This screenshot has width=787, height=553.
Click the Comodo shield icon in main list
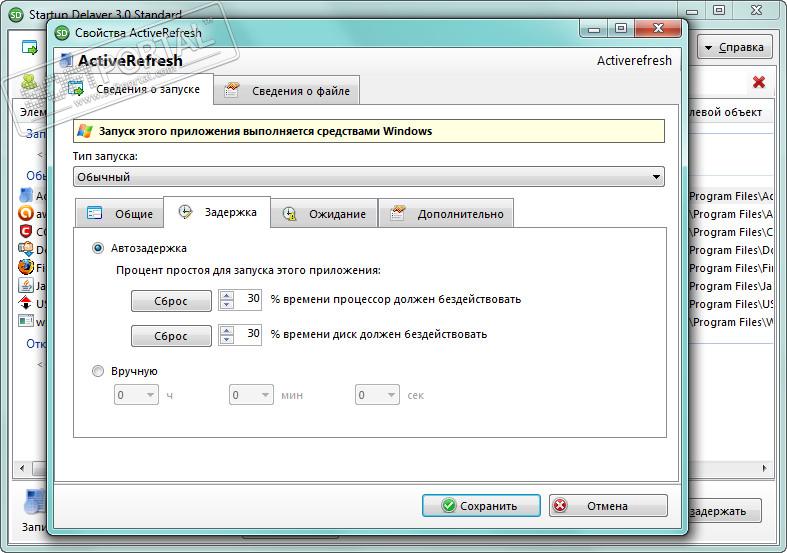click(26, 231)
